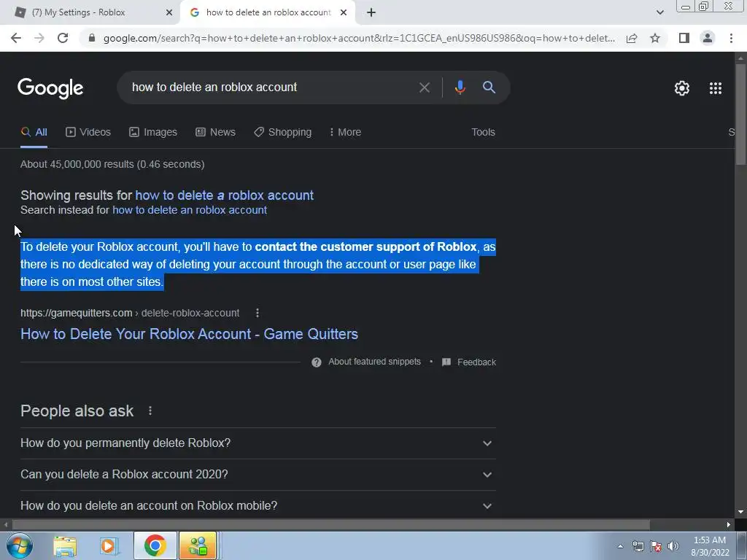Open the Windows Start menu
This screenshot has width=747, height=560.
point(19,545)
